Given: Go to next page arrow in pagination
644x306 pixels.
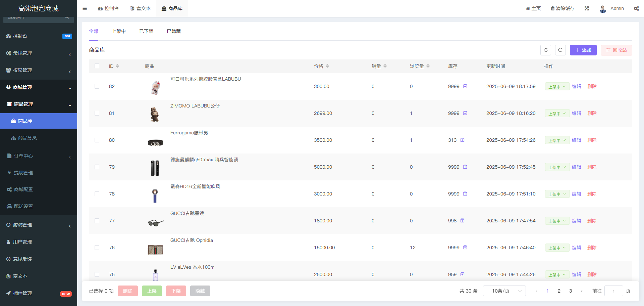Looking at the screenshot, I should (x=582, y=291).
